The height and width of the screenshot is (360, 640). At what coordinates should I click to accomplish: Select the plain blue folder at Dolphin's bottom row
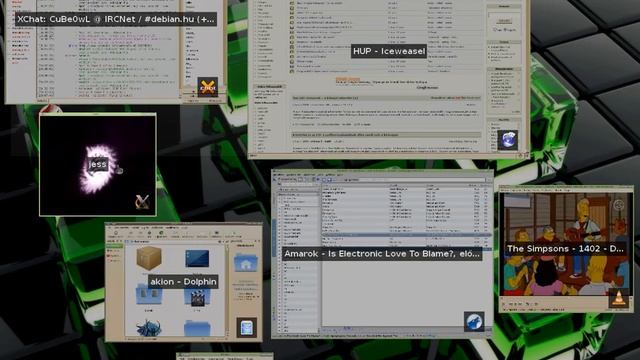[197, 329]
